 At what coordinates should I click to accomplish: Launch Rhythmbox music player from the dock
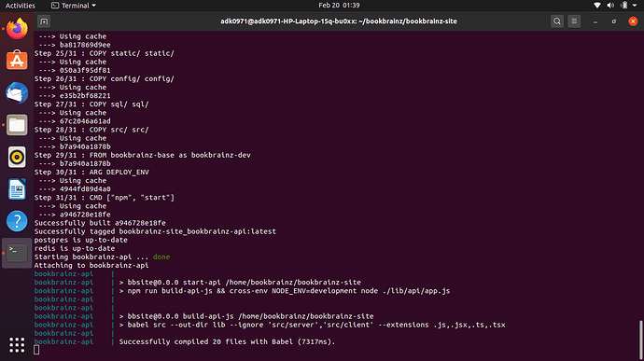[x=17, y=157]
